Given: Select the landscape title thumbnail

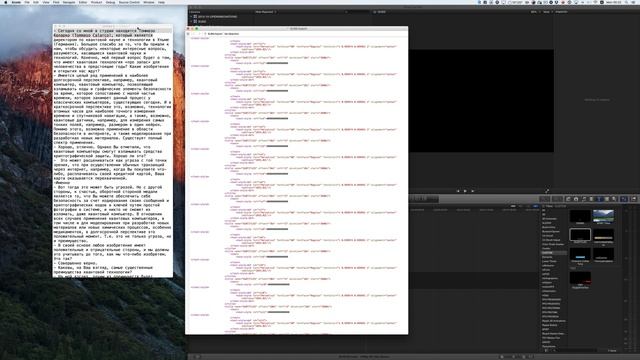Looking at the screenshot, I should (603, 216).
